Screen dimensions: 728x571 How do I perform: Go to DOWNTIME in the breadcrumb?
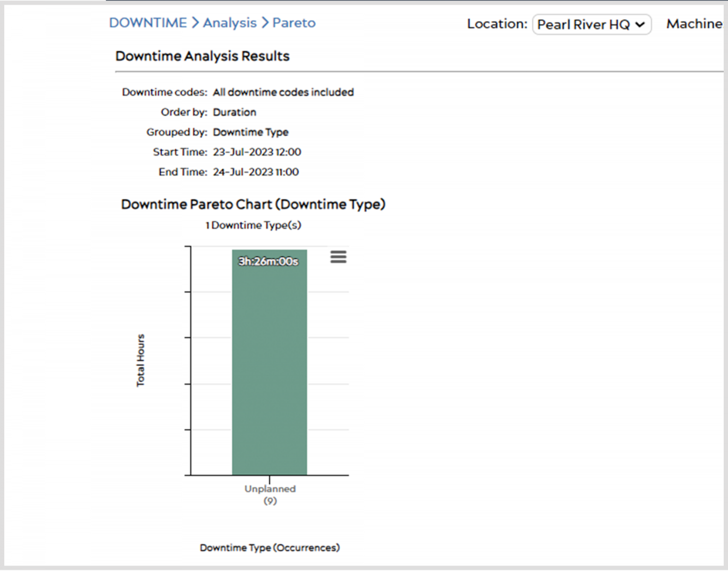148,23
